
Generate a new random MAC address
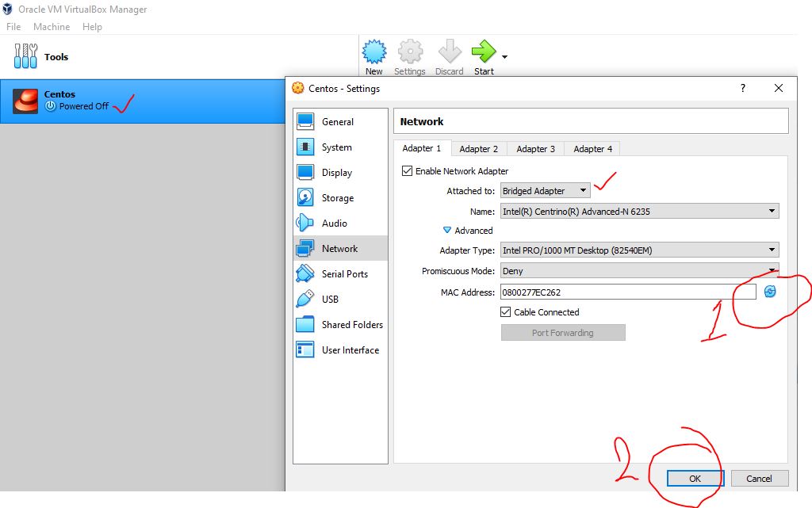pyautogui.click(x=770, y=291)
